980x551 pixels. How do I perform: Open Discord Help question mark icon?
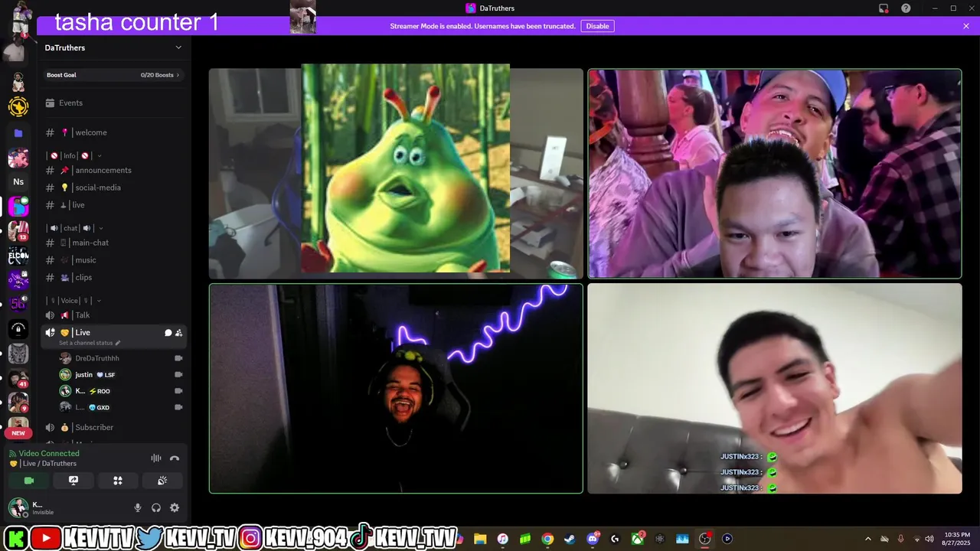click(x=906, y=8)
